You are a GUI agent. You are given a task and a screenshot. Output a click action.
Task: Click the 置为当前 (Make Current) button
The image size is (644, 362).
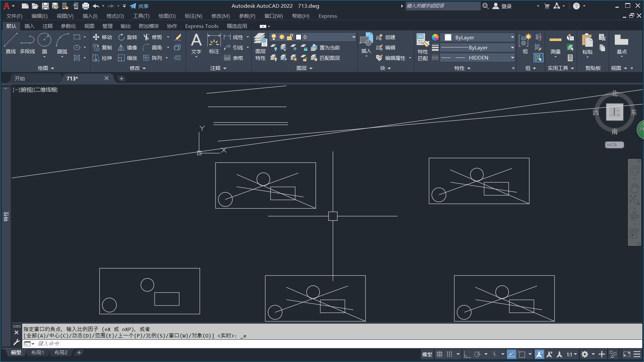325,47
